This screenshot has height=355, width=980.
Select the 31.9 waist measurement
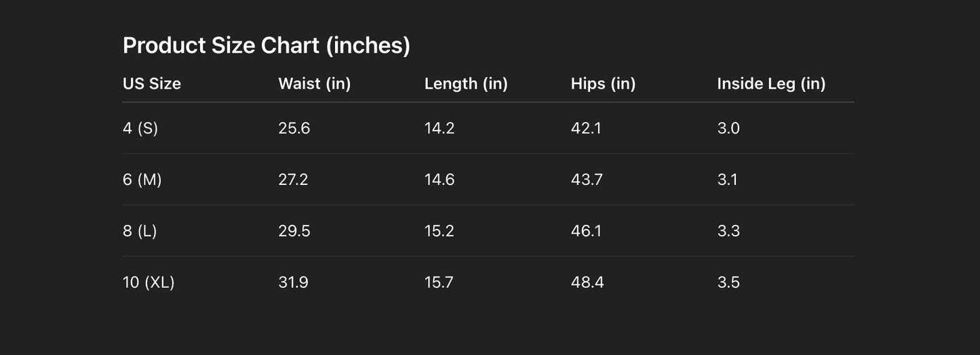point(293,283)
